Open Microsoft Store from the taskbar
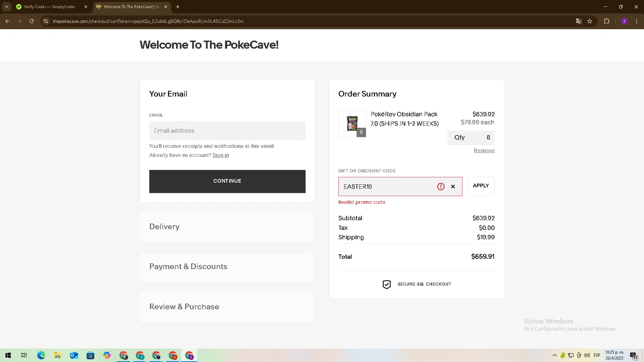Viewport: 644px width, 362px height. [90, 355]
